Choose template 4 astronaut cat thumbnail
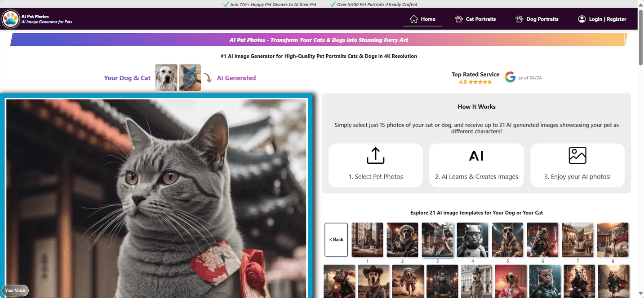The height and width of the screenshot is (298, 644). point(472,240)
